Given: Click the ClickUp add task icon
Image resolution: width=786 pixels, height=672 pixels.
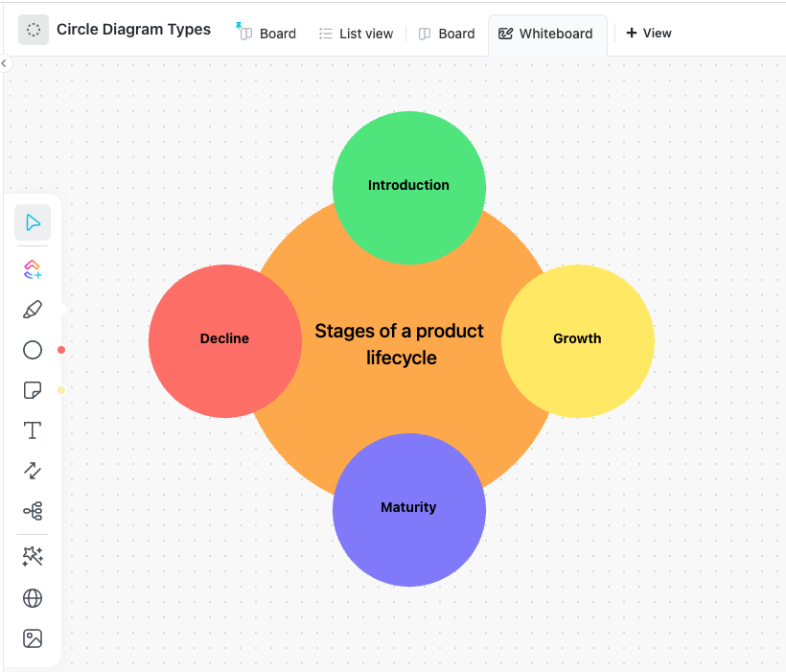Looking at the screenshot, I should point(33,269).
